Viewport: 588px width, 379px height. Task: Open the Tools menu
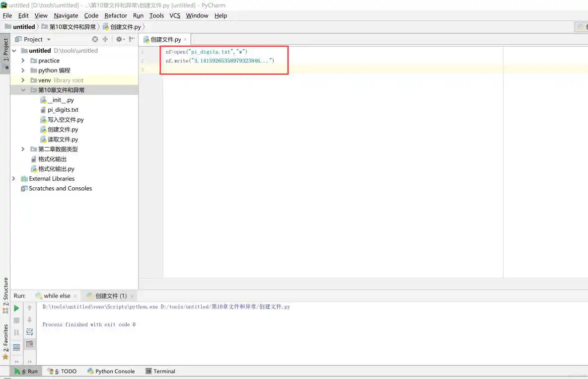156,15
